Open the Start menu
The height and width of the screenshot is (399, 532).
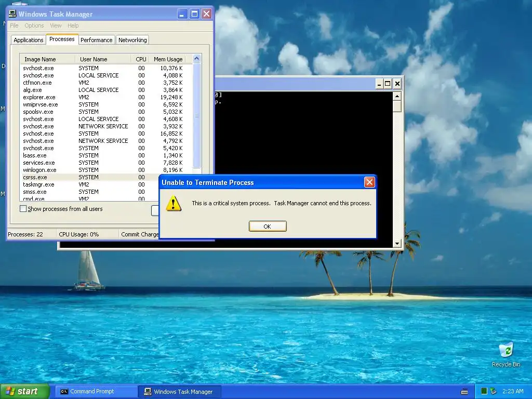click(25, 392)
